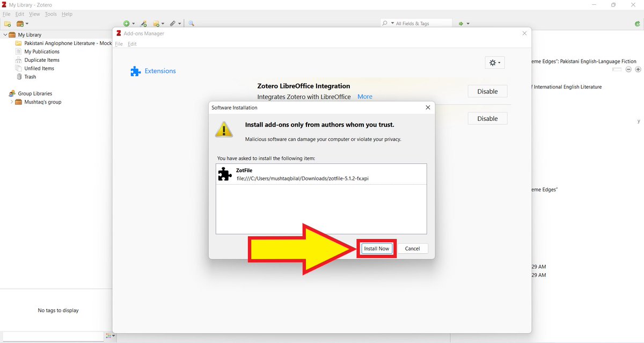This screenshot has height=343, width=644.
Task: Open File menu in Add-ons Manager
Action: pos(119,44)
